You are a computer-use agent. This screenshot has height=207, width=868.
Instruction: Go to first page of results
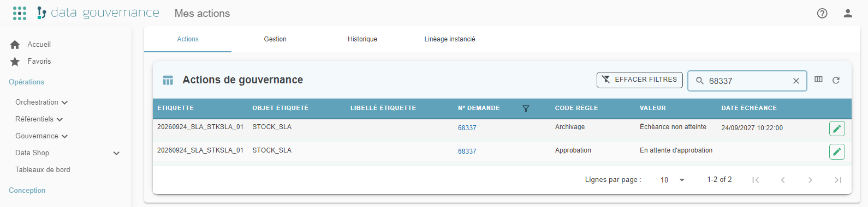pyautogui.click(x=756, y=180)
